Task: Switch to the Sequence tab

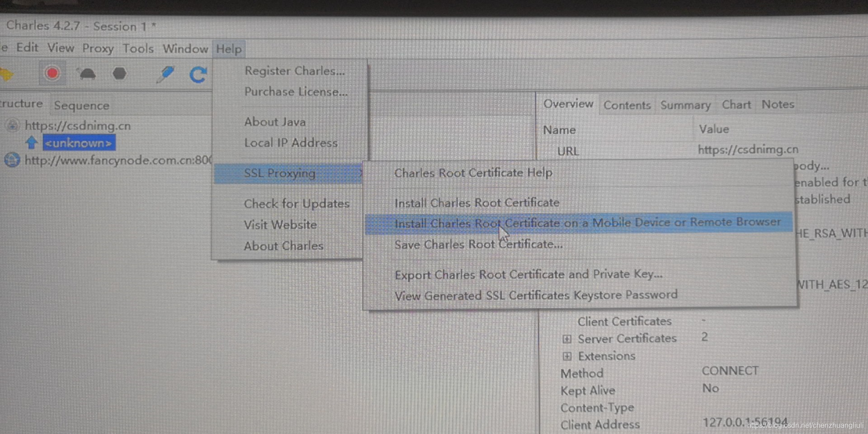Action: click(x=81, y=106)
